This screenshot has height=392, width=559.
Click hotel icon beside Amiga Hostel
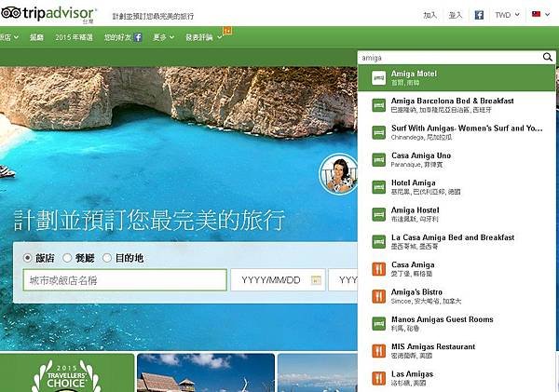(x=378, y=214)
